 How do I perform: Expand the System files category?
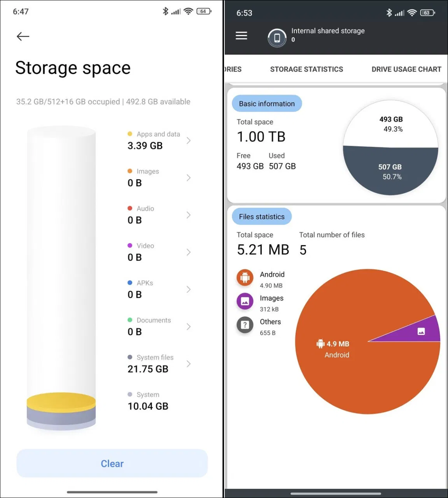pyautogui.click(x=158, y=363)
